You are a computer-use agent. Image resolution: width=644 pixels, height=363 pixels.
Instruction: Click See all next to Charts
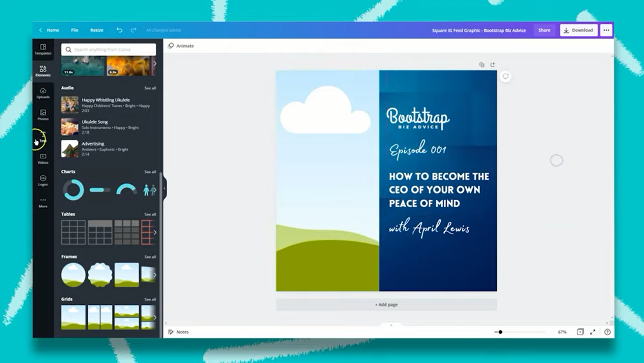click(150, 172)
